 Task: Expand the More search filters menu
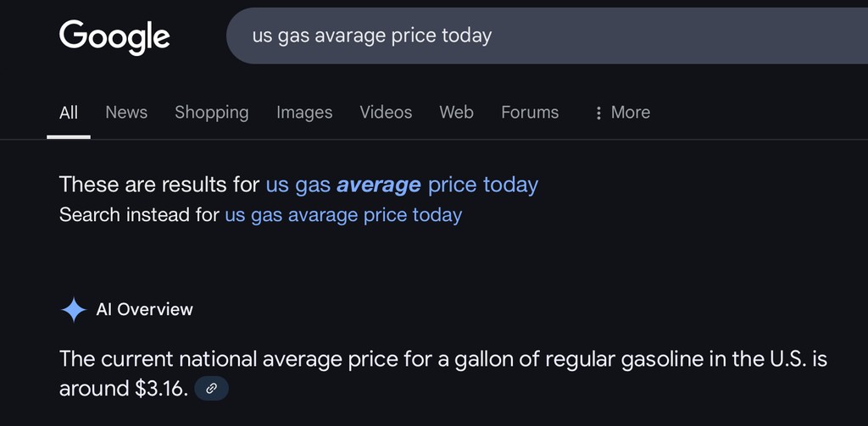click(630, 113)
